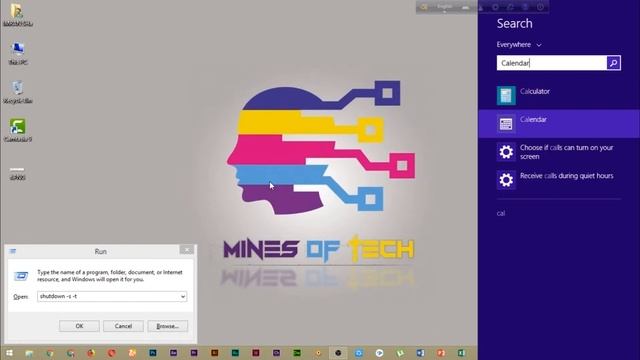Open PowerPoint from the taskbar
The image size is (640, 360).
point(441,353)
